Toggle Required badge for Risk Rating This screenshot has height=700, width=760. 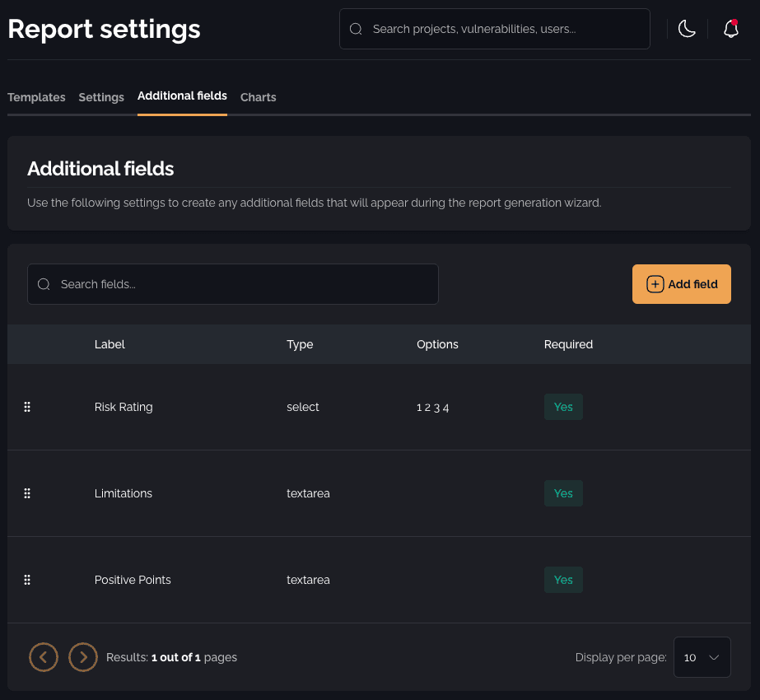(563, 407)
